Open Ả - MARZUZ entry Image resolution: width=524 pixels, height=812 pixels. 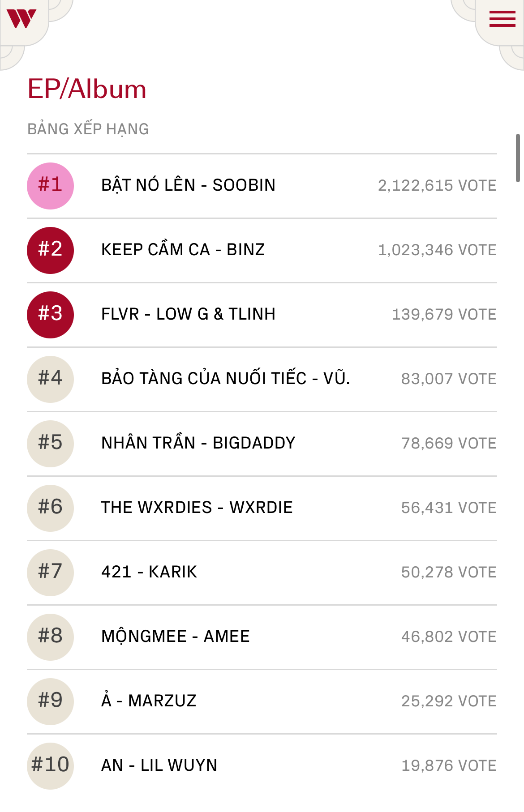[x=149, y=701]
